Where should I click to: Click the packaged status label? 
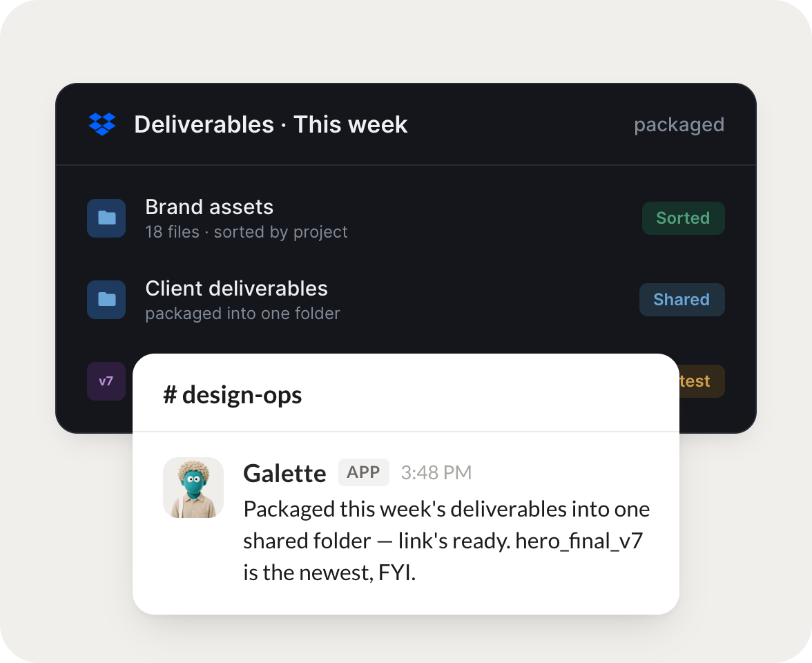[679, 125]
